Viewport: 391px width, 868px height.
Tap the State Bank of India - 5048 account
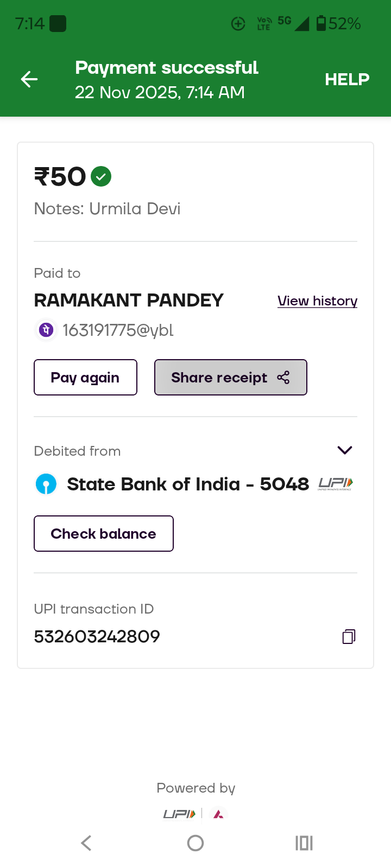pyautogui.click(x=187, y=484)
